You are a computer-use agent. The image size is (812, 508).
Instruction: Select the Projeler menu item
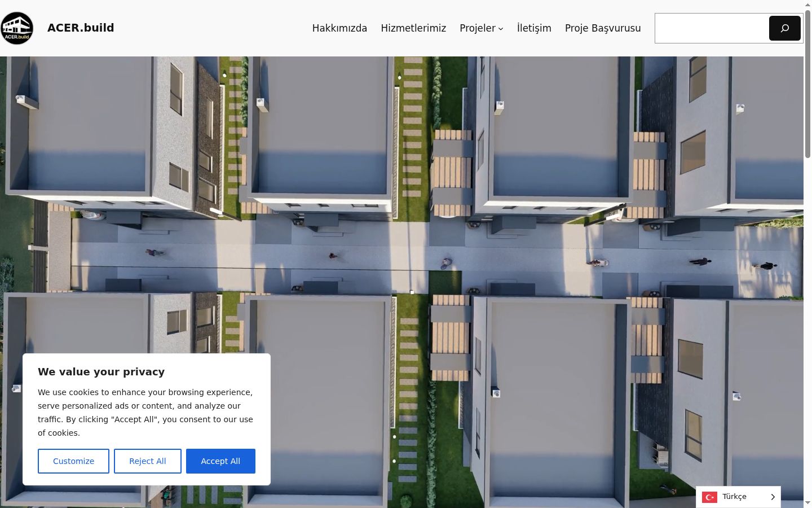click(478, 28)
